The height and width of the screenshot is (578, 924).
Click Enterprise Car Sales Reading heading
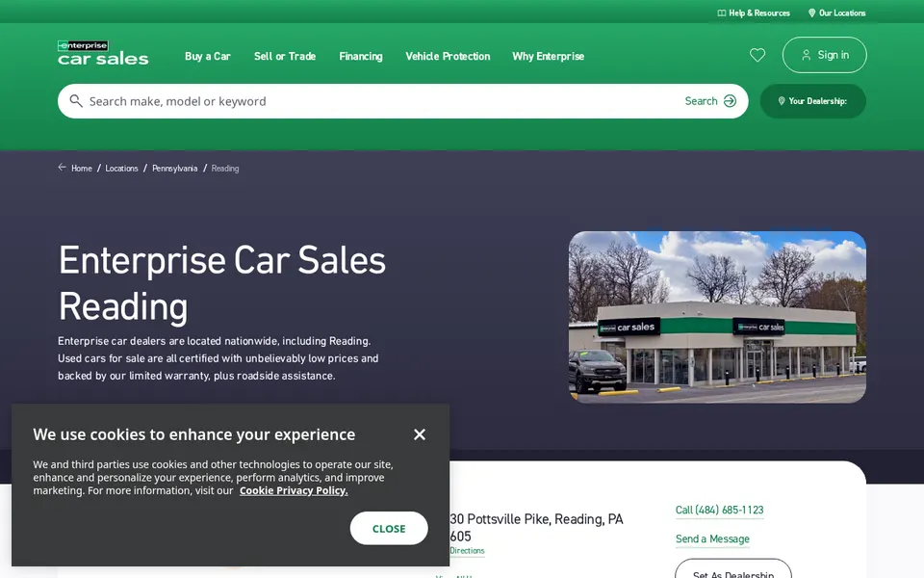[x=222, y=283]
